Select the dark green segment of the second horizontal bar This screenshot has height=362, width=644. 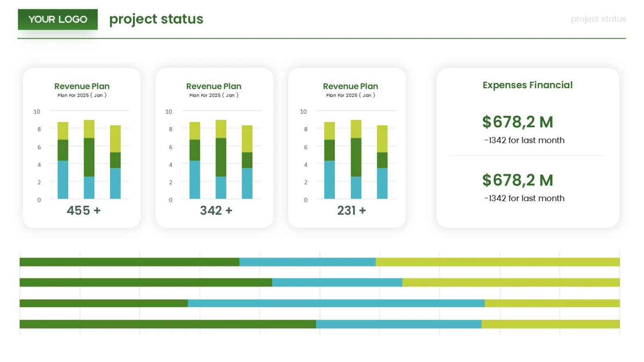coord(146,282)
